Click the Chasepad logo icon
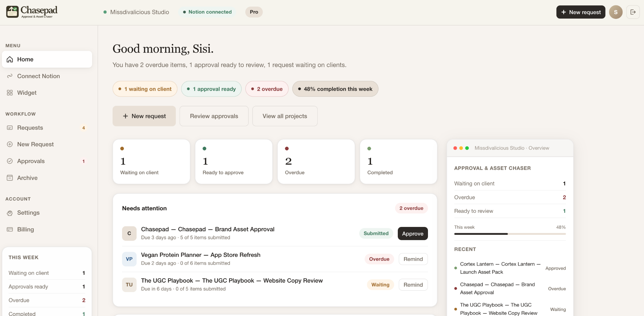The height and width of the screenshot is (316, 644). (13, 12)
